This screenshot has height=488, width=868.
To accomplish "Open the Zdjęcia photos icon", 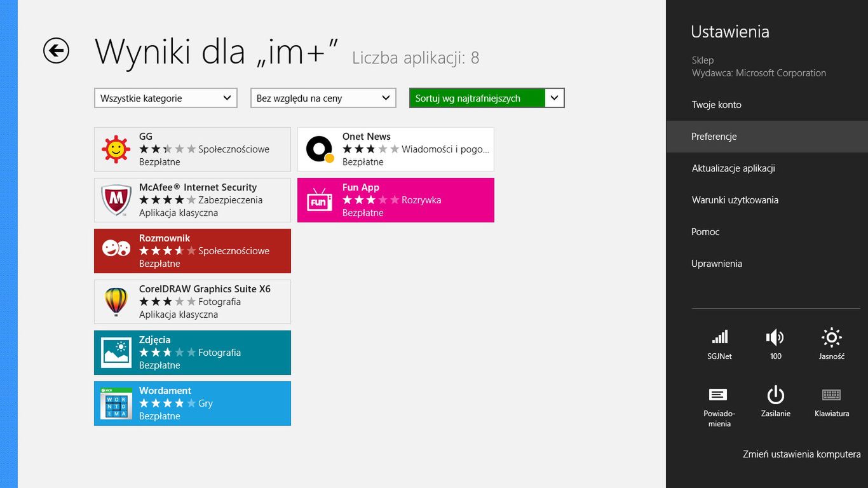I will [x=116, y=353].
